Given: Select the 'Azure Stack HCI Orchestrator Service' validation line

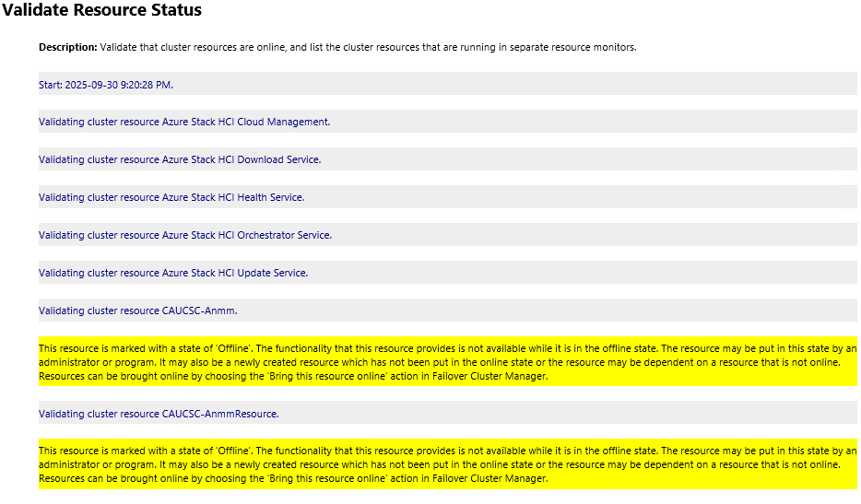Looking at the screenshot, I should [447, 235].
